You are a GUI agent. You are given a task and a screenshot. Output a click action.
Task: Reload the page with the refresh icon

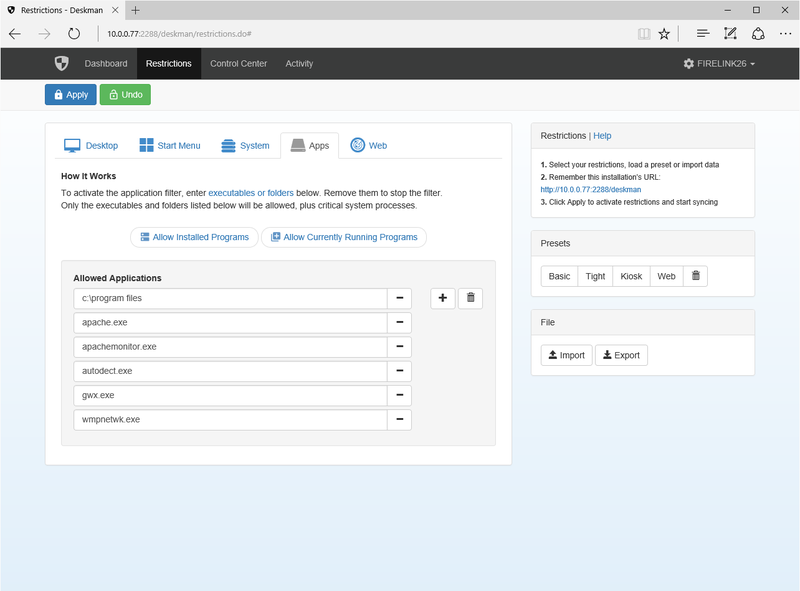(74, 34)
